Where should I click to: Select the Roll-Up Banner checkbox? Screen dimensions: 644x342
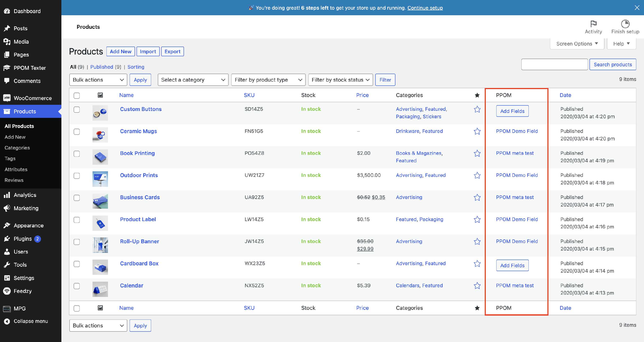click(x=77, y=242)
